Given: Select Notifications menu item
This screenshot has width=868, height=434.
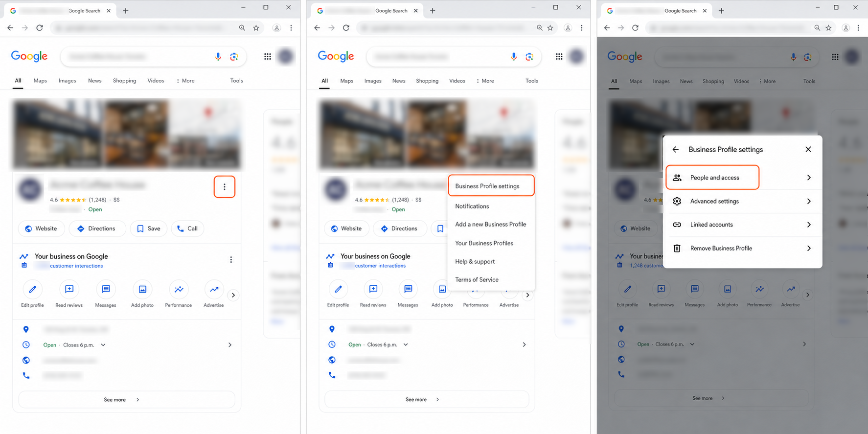Looking at the screenshot, I should click(x=491, y=206).
